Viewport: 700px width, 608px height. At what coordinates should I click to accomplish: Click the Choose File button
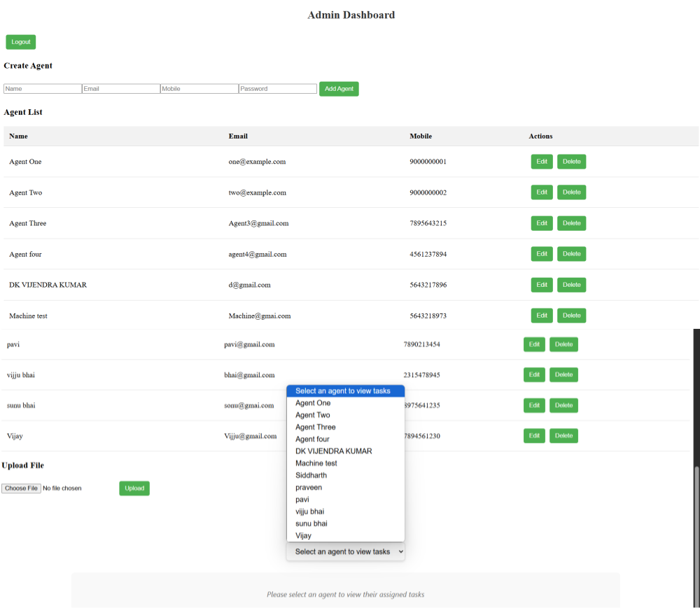click(x=22, y=488)
